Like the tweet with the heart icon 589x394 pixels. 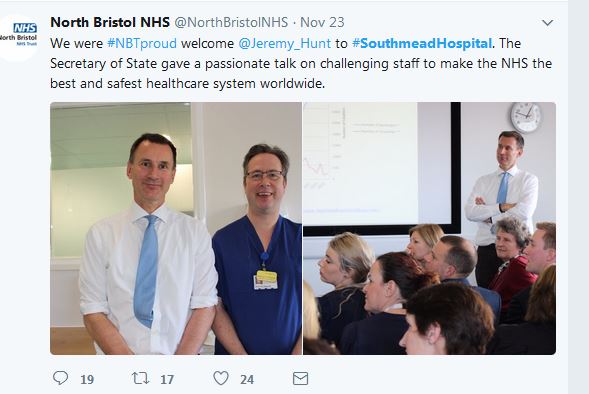tap(221, 378)
